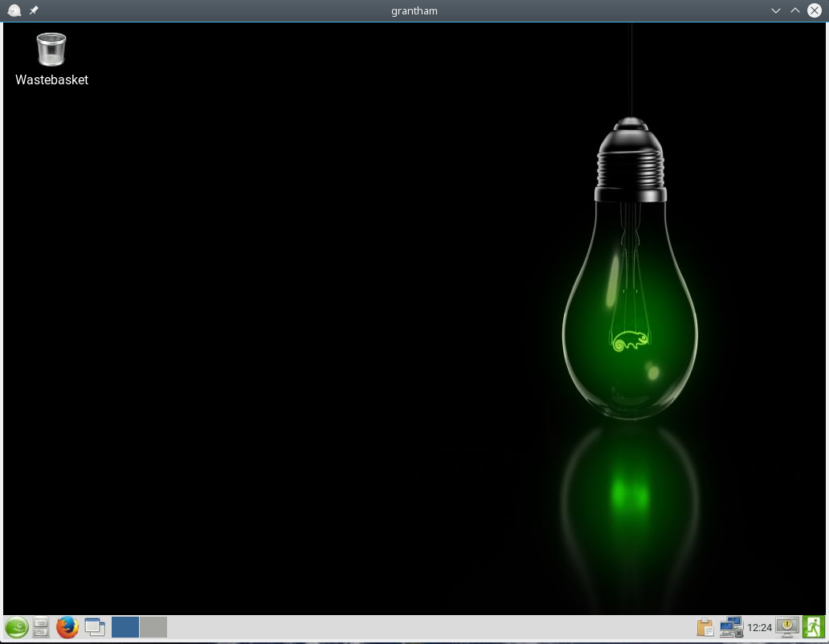
Task: Click the show desktop windows icon
Action: tap(95, 628)
